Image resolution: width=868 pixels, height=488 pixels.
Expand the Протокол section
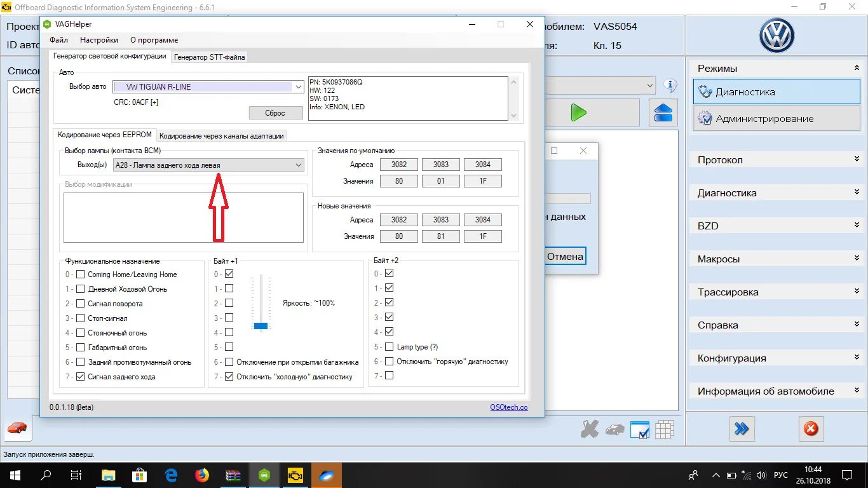click(775, 160)
